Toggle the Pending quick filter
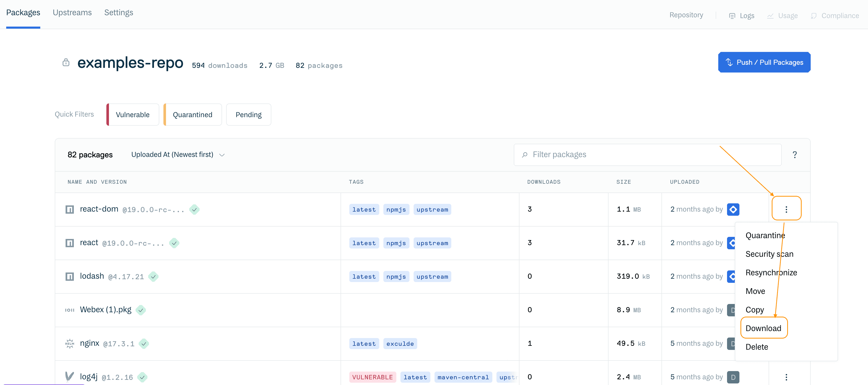The image size is (868, 385). [x=248, y=115]
